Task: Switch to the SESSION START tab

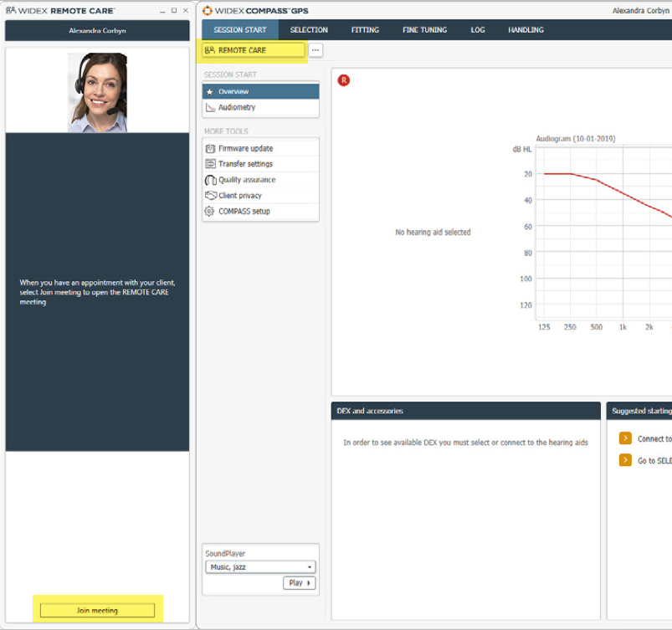Action: 240,30
